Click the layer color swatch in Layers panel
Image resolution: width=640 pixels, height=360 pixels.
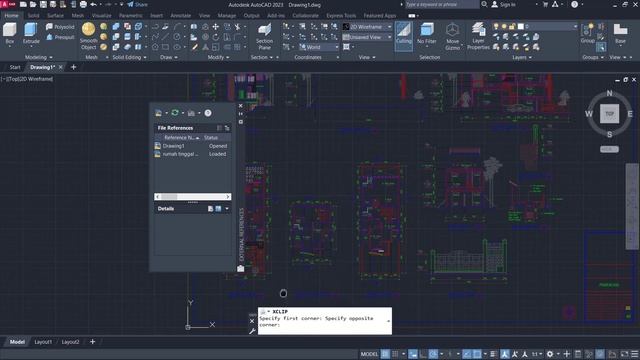pos(520,27)
